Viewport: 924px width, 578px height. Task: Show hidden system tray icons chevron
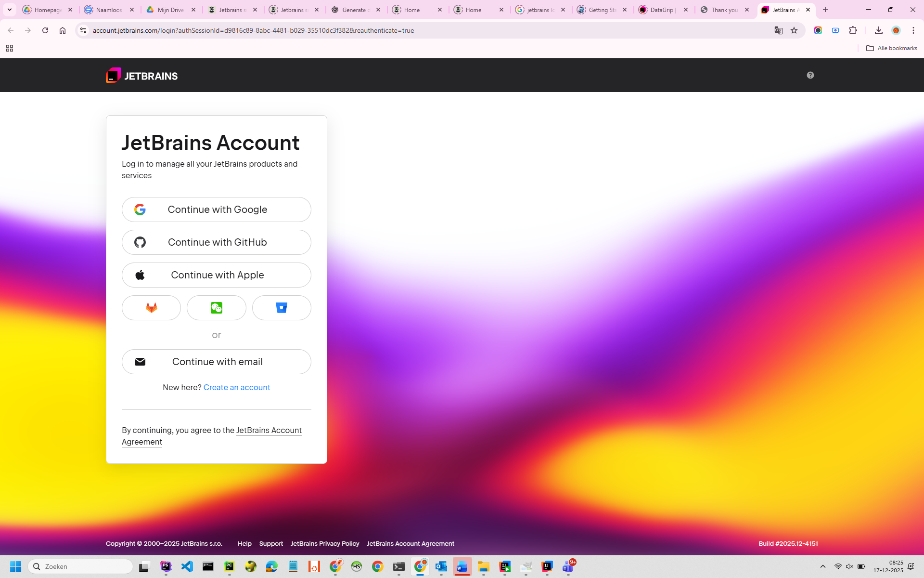coord(823,566)
